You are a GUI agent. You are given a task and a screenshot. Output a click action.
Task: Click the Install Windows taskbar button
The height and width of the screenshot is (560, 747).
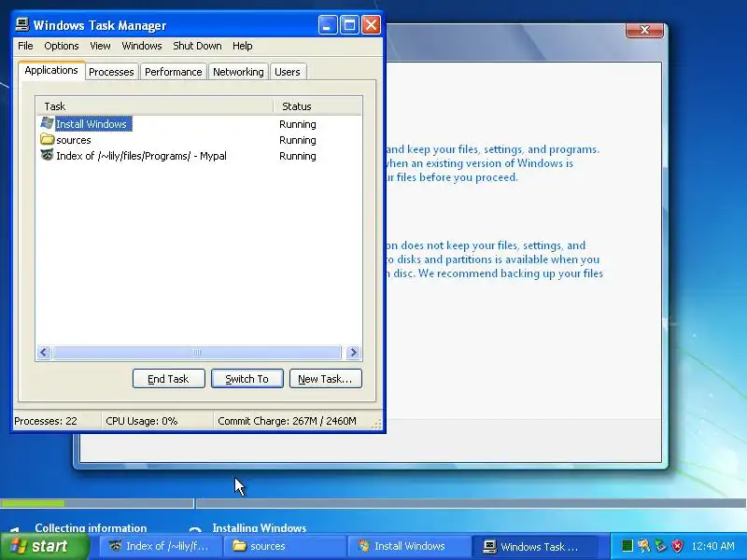409,546
